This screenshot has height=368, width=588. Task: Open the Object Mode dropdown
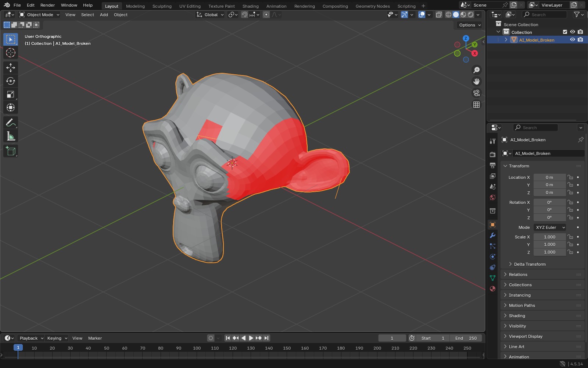click(39, 15)
